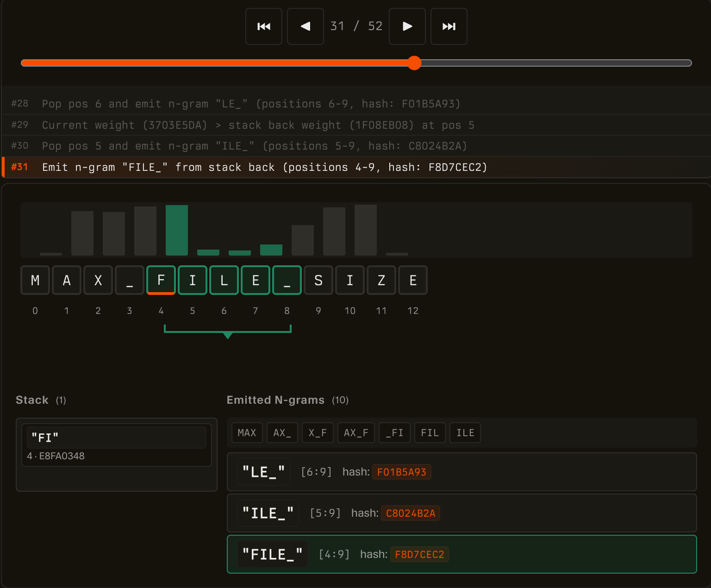Click hash badge F8D7CEC2 in the FILE_ n-gram row
Image resolution: width=711 pixels, height=588 pixels.
click(x=419, y=554)
